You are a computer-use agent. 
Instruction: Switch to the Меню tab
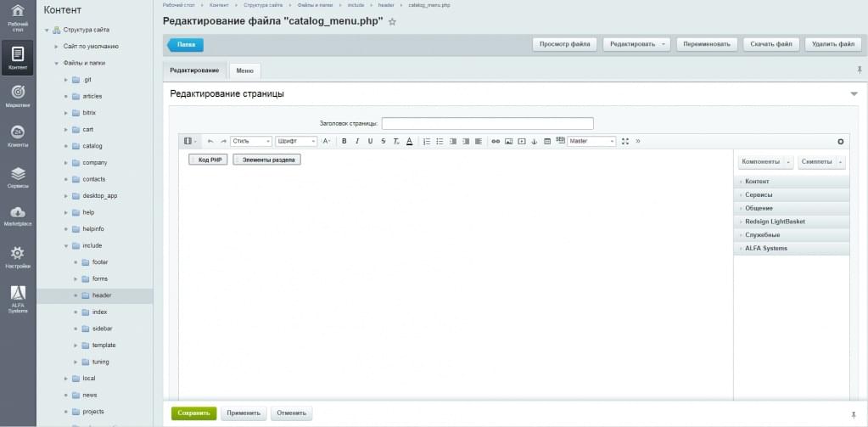pos(244,70)
